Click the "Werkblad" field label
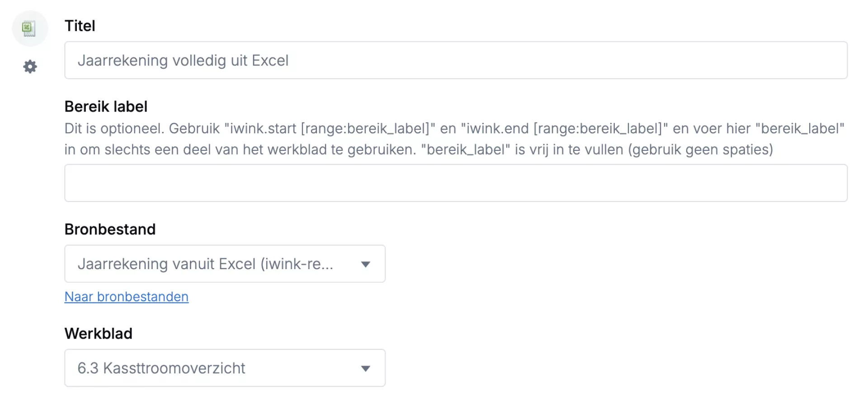868x410 pixels. coord(99,334)
